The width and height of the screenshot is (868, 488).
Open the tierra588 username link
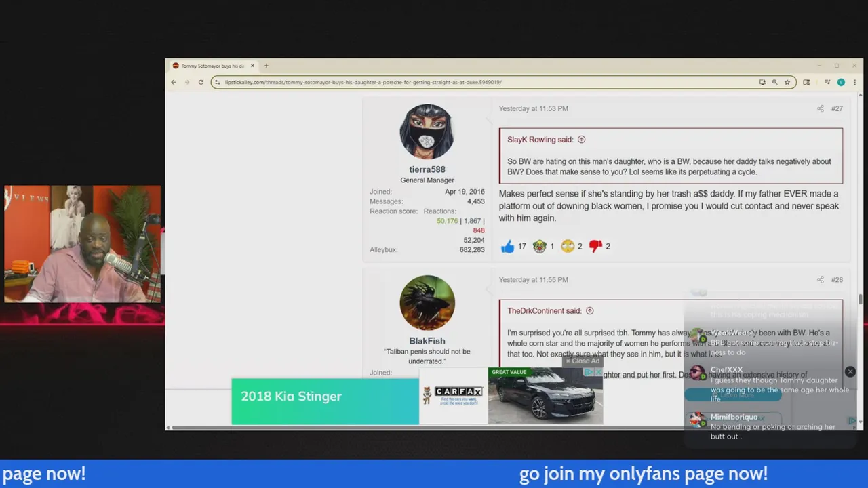point(427,169)
